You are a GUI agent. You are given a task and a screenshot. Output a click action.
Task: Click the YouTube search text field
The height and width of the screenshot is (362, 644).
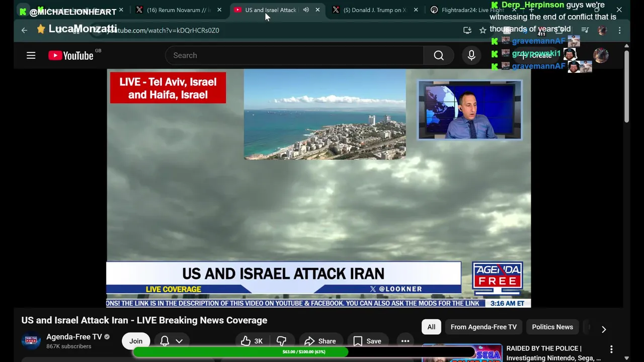click(294, 55)
